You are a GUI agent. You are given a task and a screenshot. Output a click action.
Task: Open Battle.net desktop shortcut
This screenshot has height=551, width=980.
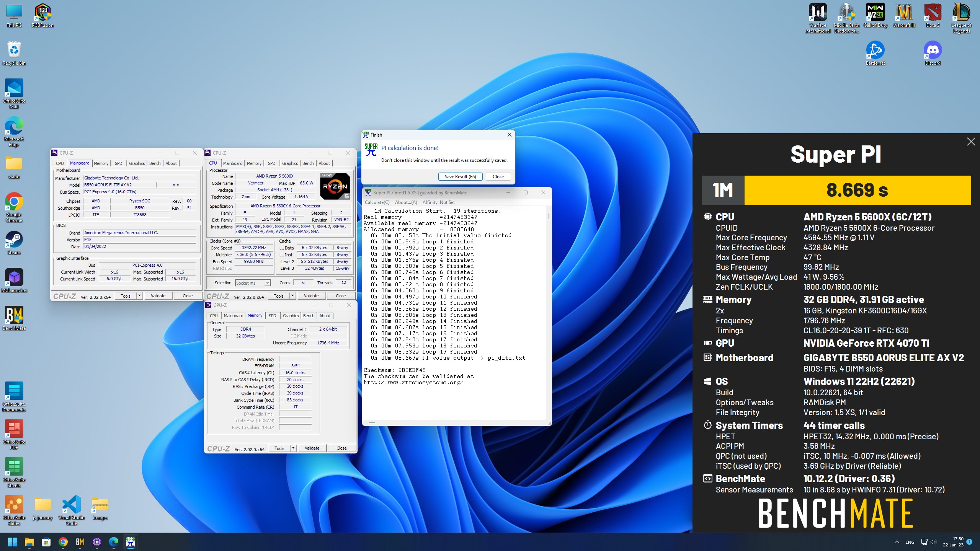(875, 53)
